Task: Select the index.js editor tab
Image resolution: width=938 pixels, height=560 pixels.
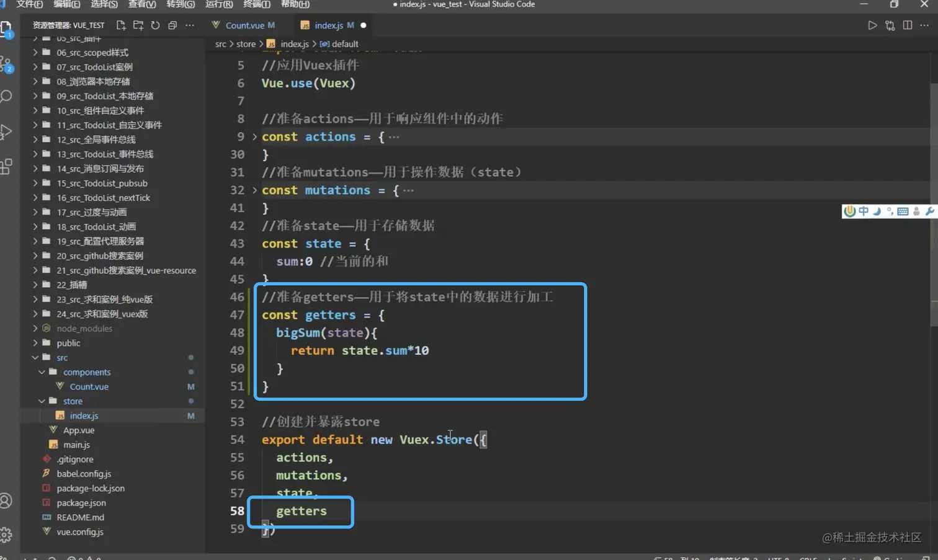Action: tap(332, 25)
